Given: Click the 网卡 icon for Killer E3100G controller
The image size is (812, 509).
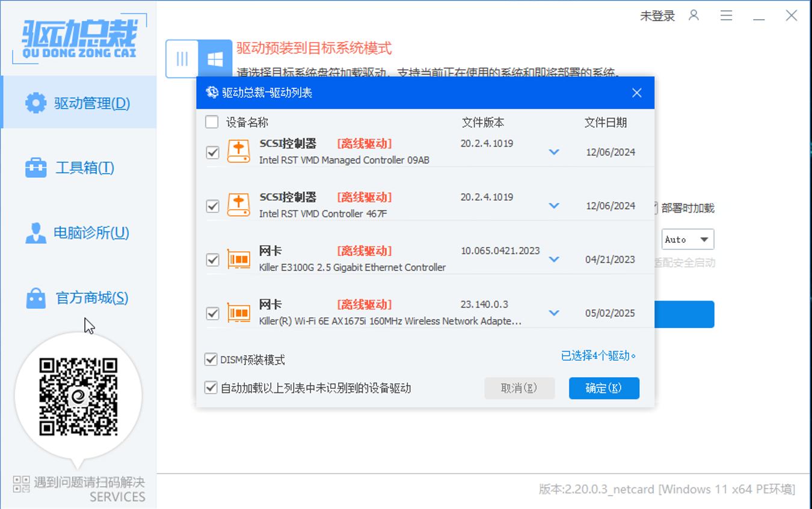Looking at the screenshot, I should click(x=238, y=258).
